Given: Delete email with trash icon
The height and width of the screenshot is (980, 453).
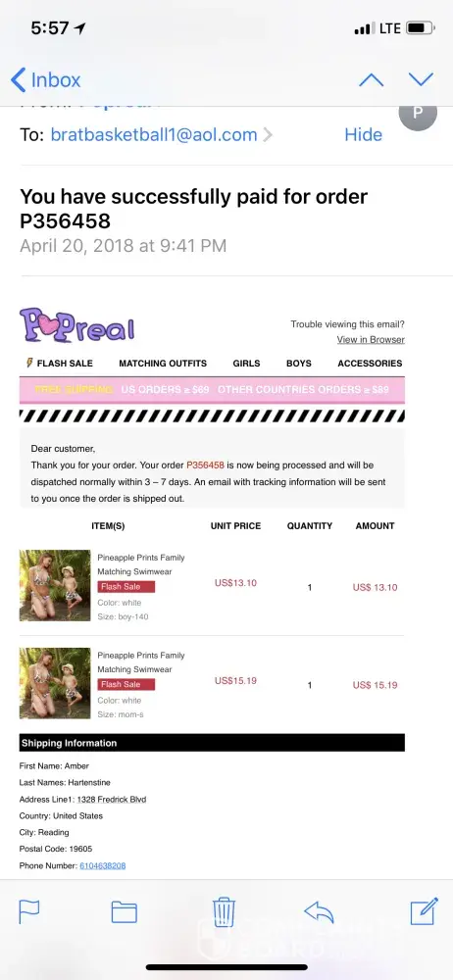Looking at the screenshot, I should 224,911.
